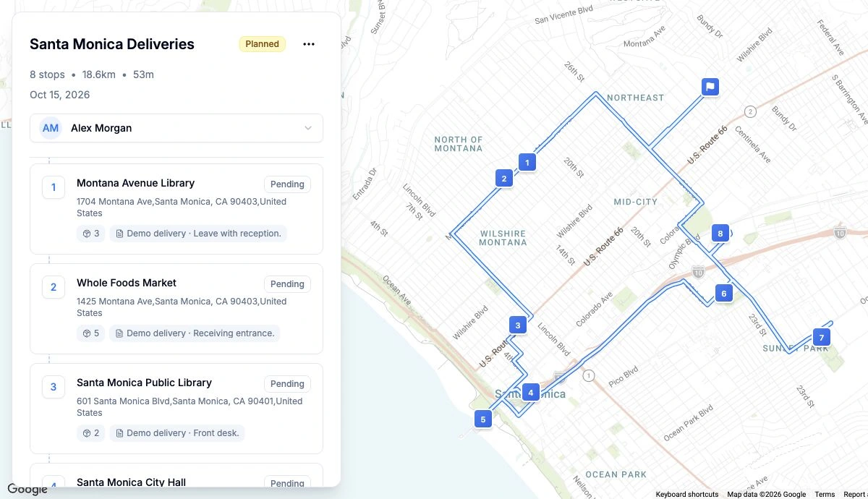Click Map data ©2026 Google text
This screenshot has width=868, height=499.
[x=767, y=495]
